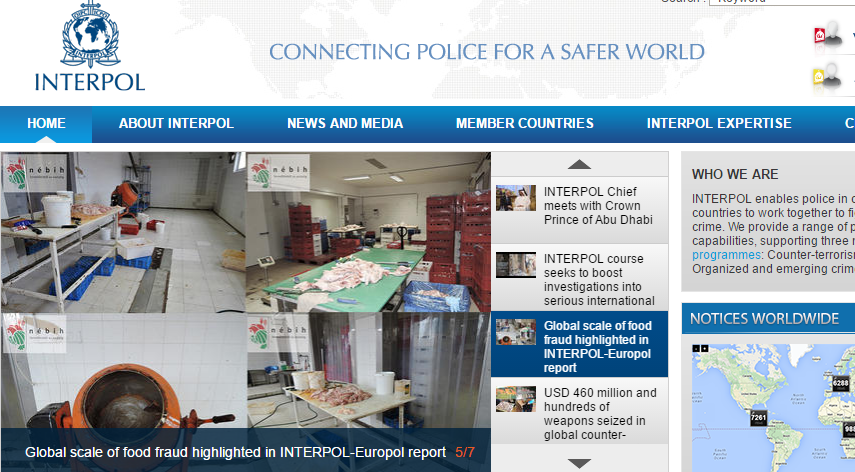This screenshot has width=855, height=472.
Task: Zoom out the notices map
Action: pyautogui.click(x=696, y=348)
